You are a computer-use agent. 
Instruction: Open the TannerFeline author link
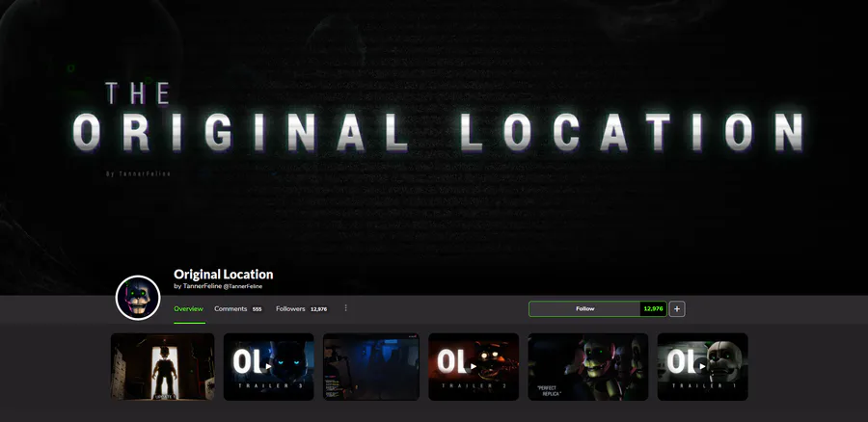click(203, 286)
